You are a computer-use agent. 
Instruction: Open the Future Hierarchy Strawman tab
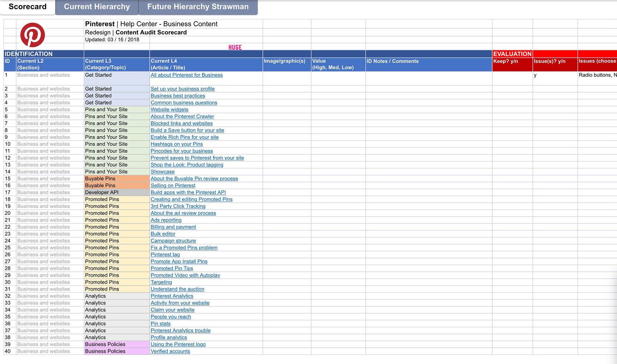coord(198,7)
